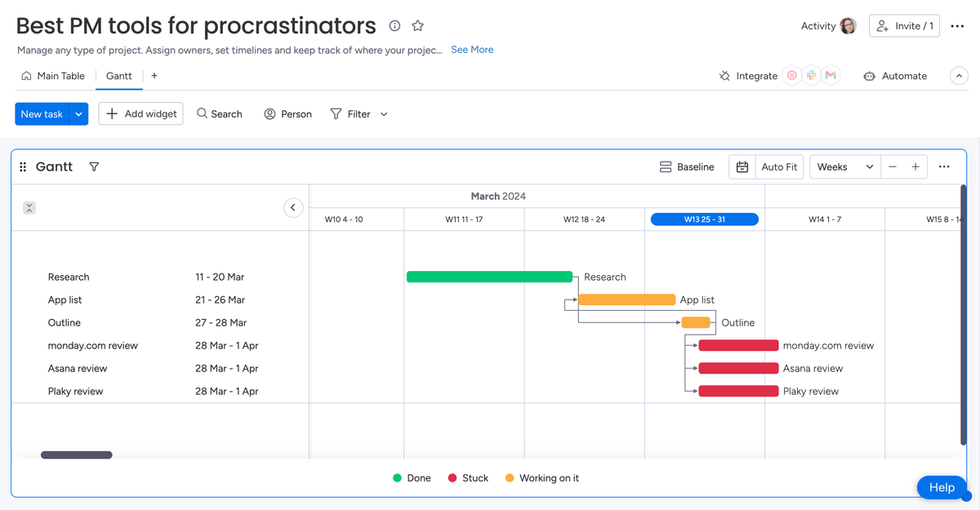This screenshot has width=980, height=510.
Task: Collapse all Gantt rows with the double-arrow toggle
Action: (29, 207)
